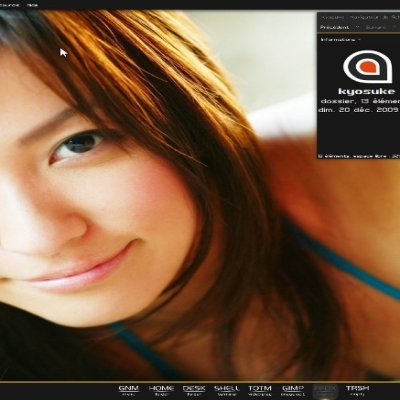Click the kyosuke folder logo icon
The width and height of the screenshot is (400, 400).
pyautogui.click(x=368, y=66)
